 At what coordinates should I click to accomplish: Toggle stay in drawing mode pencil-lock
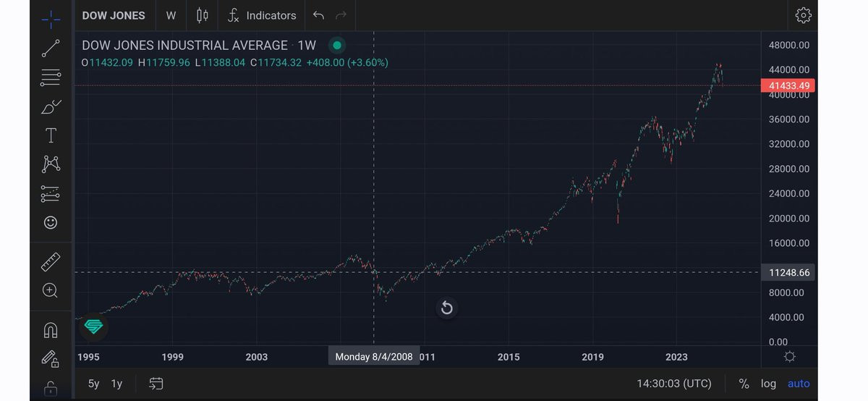tap(51, 358)
